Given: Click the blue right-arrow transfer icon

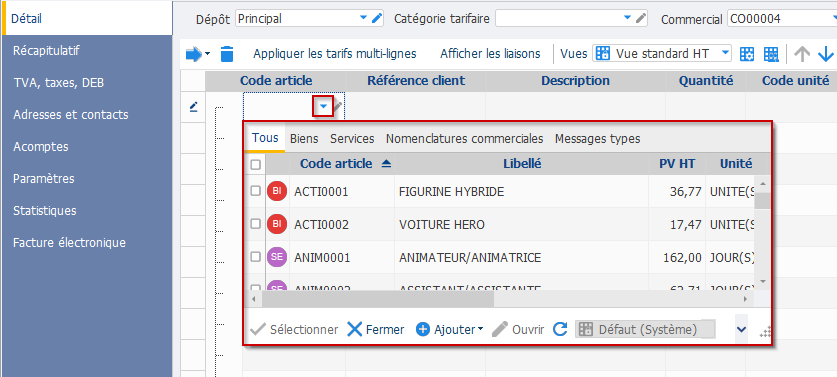Looking at the screenshot, I should tap(194, 54).
